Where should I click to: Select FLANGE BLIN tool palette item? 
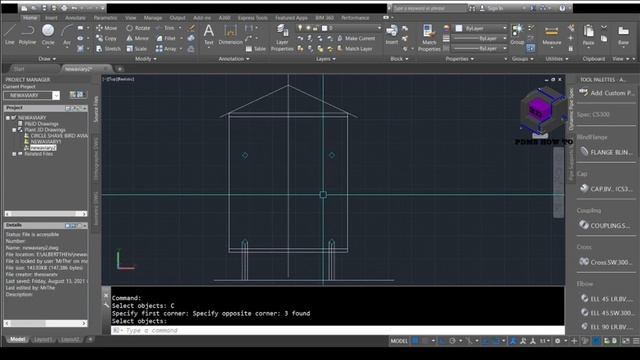[x=607, y=152]
